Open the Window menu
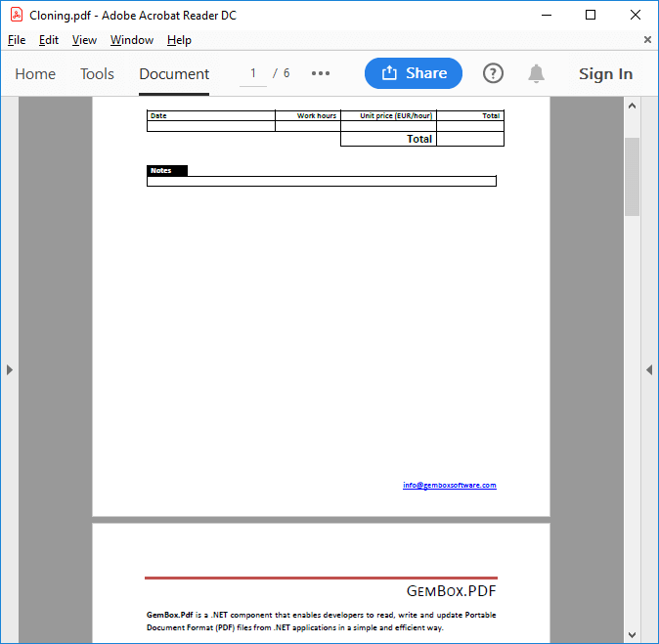Image resolution: width=659 pixels, height=644 pixels. [x=132, y=40]
